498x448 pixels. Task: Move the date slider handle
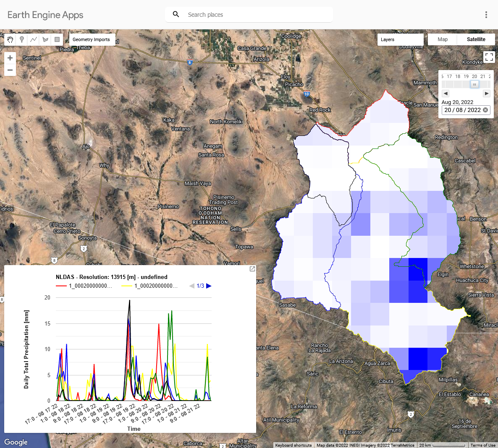coord(474,84)
